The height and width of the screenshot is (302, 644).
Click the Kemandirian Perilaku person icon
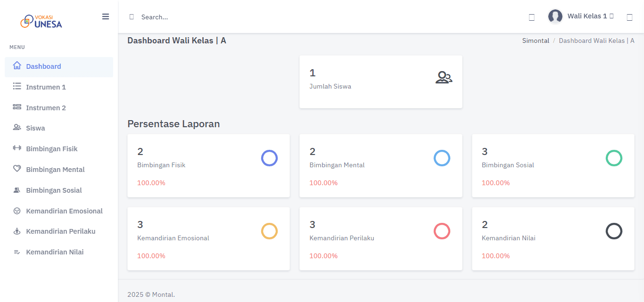[x=17, y=231]
